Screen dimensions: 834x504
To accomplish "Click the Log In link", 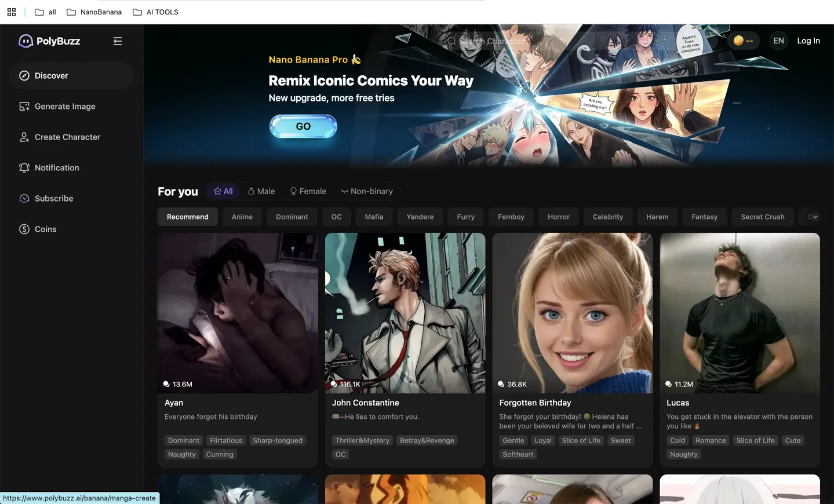I will [x=808, y=41].
